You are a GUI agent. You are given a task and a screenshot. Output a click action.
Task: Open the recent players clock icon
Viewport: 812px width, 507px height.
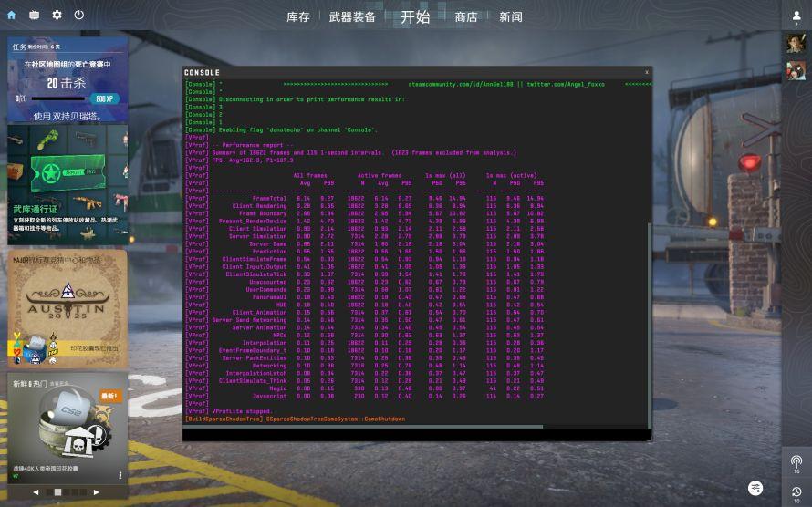click(796, 493)
